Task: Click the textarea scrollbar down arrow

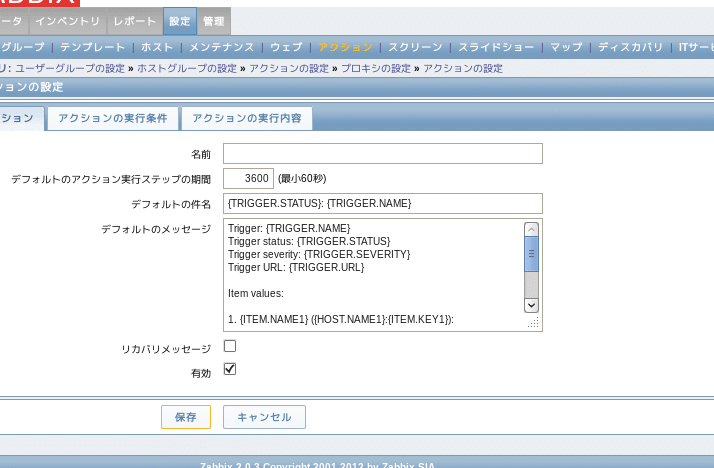Action: point(531,305)
